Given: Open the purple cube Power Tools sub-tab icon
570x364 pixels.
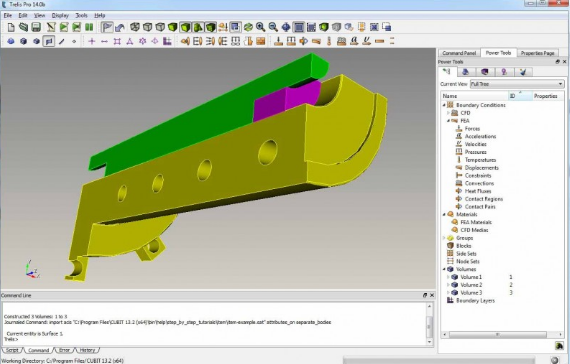Looking at the screenshot, I should [x=485, y=72].
